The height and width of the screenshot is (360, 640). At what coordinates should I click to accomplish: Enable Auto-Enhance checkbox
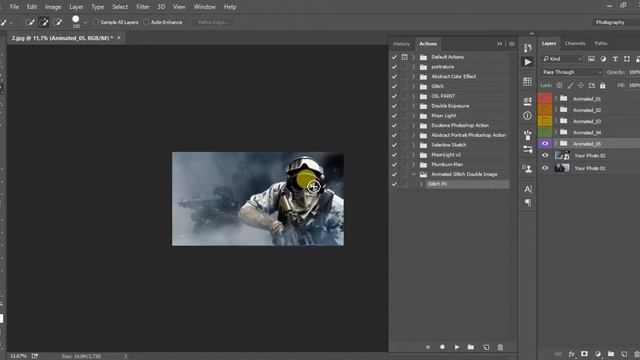click(147, 22)
